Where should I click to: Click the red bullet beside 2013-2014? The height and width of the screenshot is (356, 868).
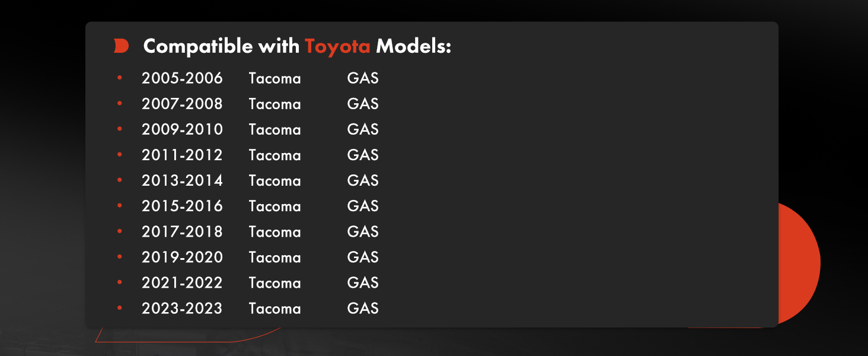120,180
